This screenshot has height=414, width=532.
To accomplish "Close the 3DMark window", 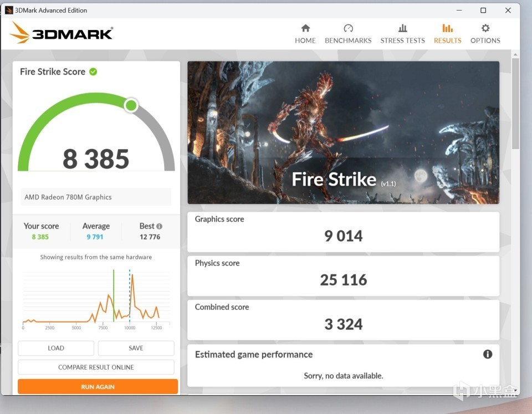I will 508,10.
